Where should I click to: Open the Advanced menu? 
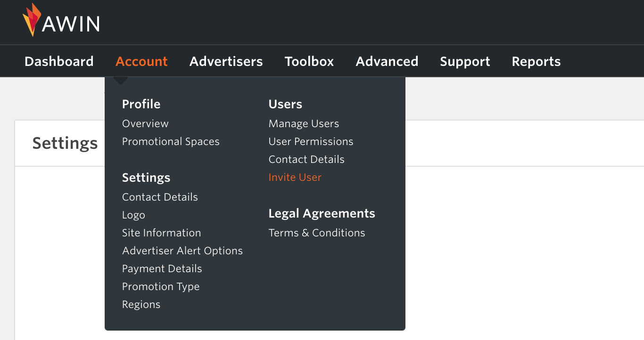click(387, 61)
